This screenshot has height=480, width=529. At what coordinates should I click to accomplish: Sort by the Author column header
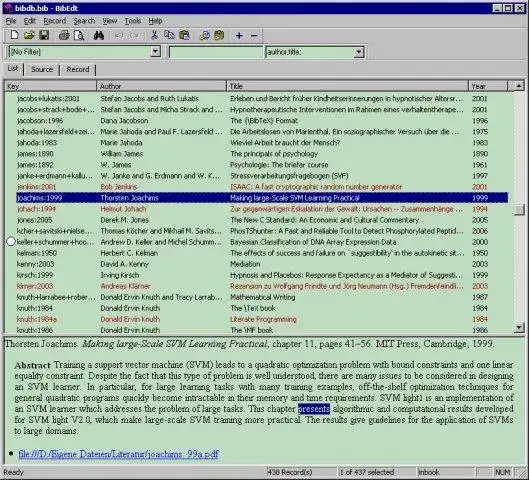pyautogui.click(x=161, y=86)
